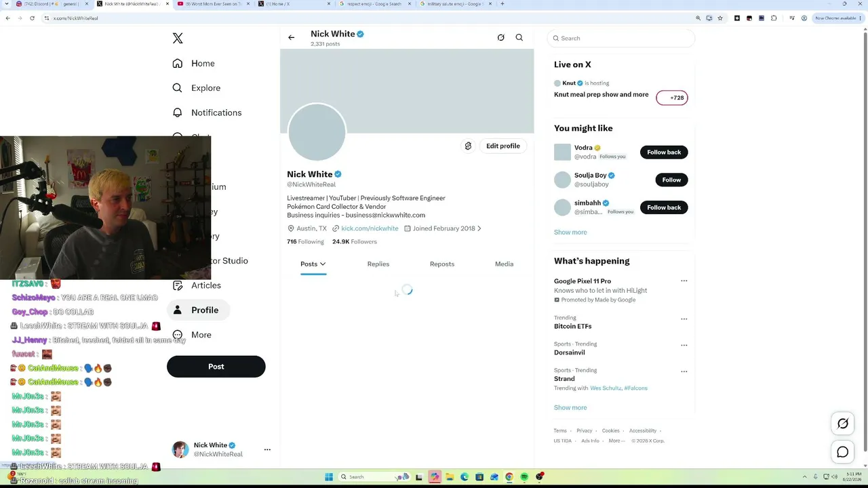
Task: Click the Edit profile button
Action: (x=503, y=146)
